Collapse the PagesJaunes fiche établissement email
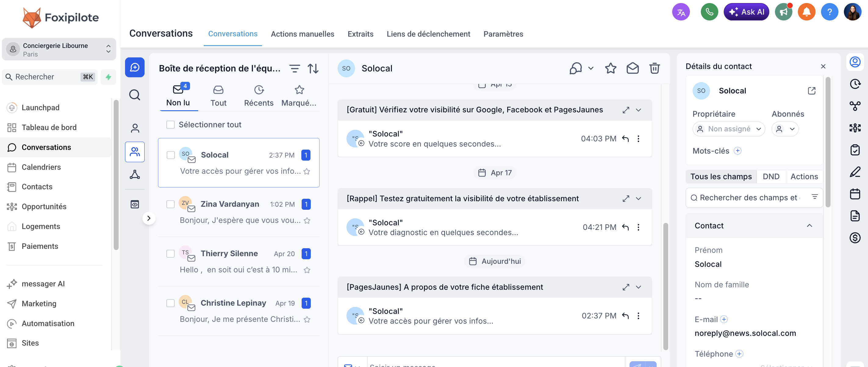This screenshot has width=868, height=367. pyautogui.click(x=638, y=287)
